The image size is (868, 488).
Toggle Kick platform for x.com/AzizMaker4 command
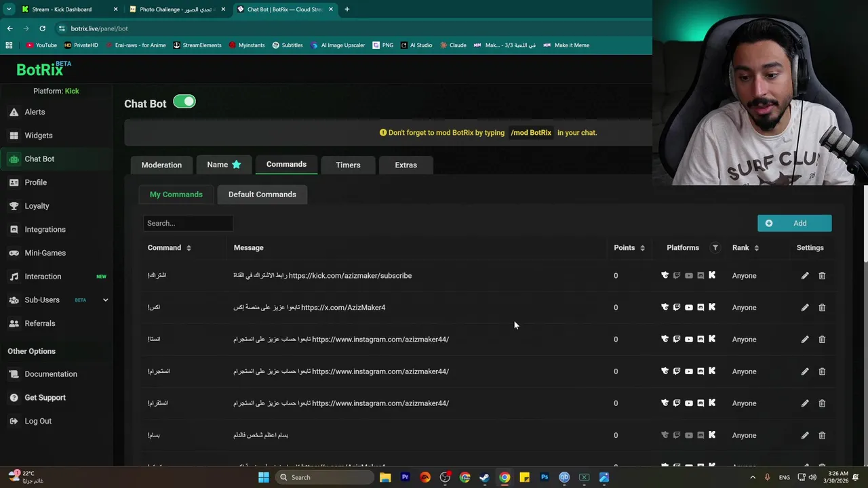click(712, 307)
